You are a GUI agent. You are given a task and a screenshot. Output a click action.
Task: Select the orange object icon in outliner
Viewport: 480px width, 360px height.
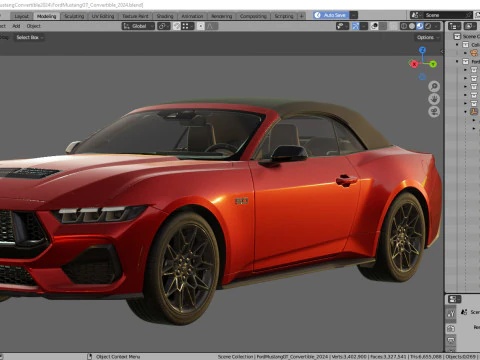click(x=474, y=53)
